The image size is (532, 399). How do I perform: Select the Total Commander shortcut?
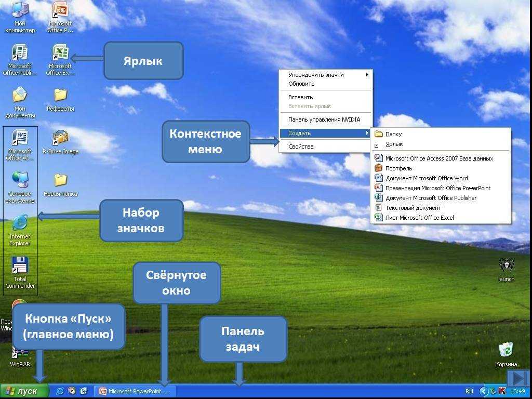pyautogui.click(x=20, y=272)
